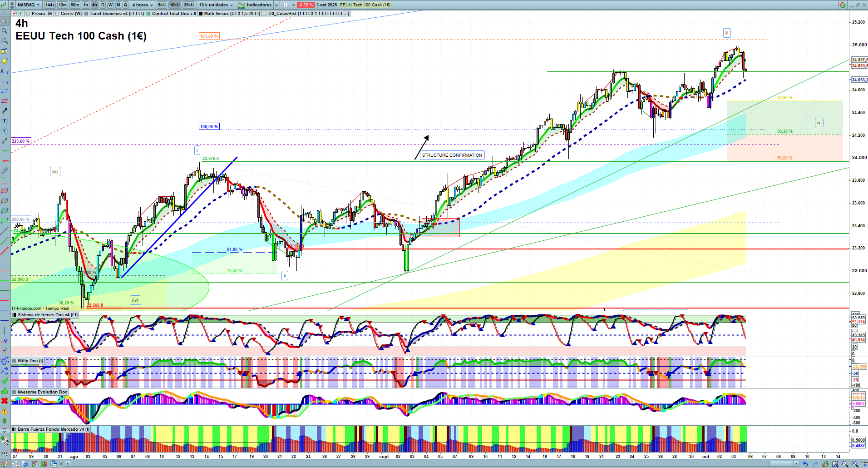Image resolution: width=868 pixels, height=468 pixels.
Task: Switch to the 1h timeframe
Action: pos(85,5)
